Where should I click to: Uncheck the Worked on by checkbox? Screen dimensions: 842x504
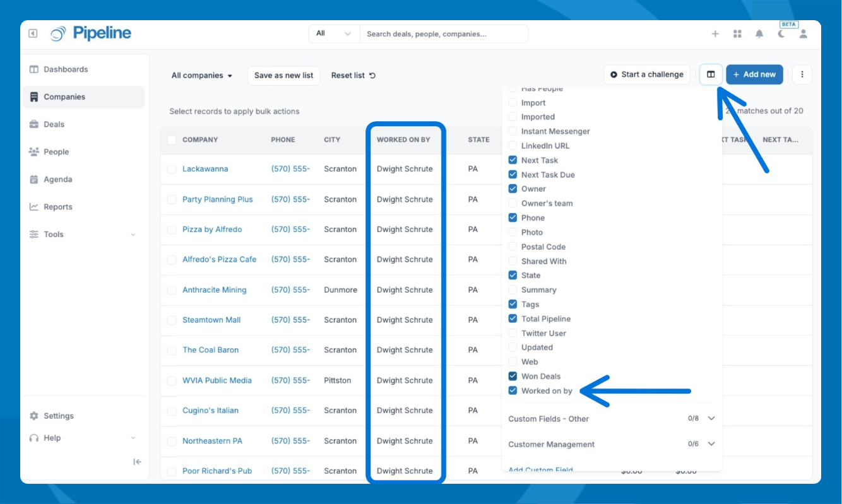(x=513, y=391)
